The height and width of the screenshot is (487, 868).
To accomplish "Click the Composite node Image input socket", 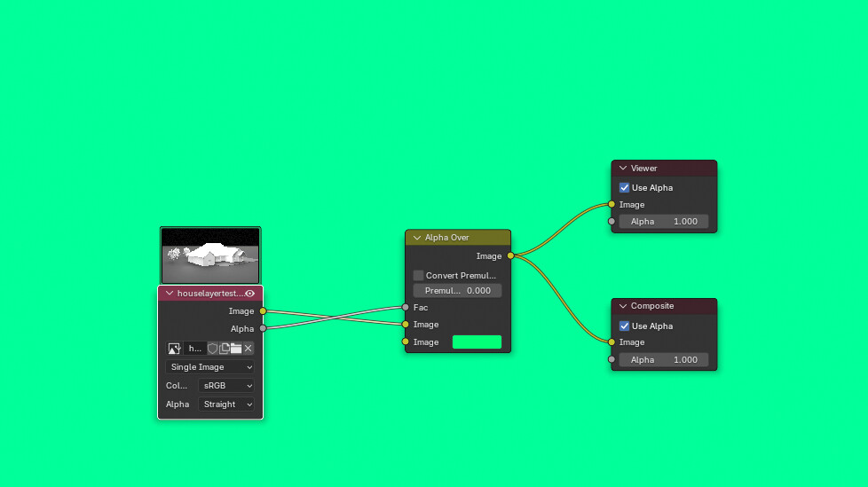I will (612, 342).
